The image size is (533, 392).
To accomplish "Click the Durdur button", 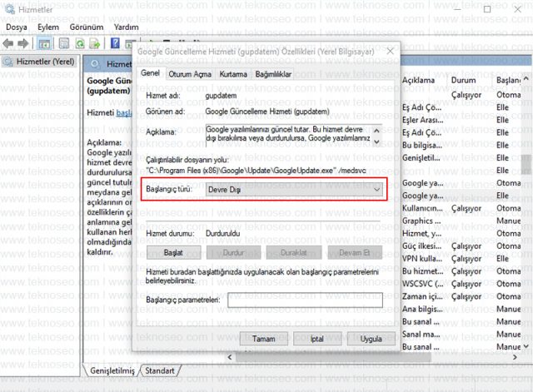I will (x=233, y=253).
